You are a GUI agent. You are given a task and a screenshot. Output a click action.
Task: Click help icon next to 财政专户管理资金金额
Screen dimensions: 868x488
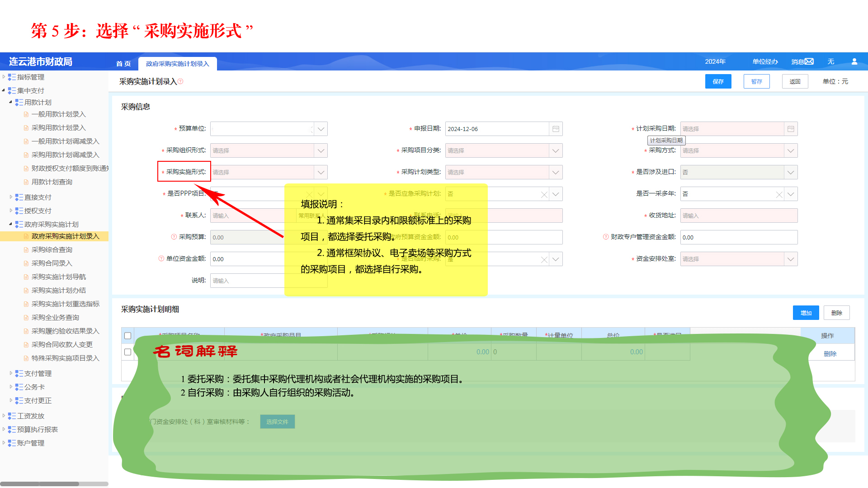point(606,237)
